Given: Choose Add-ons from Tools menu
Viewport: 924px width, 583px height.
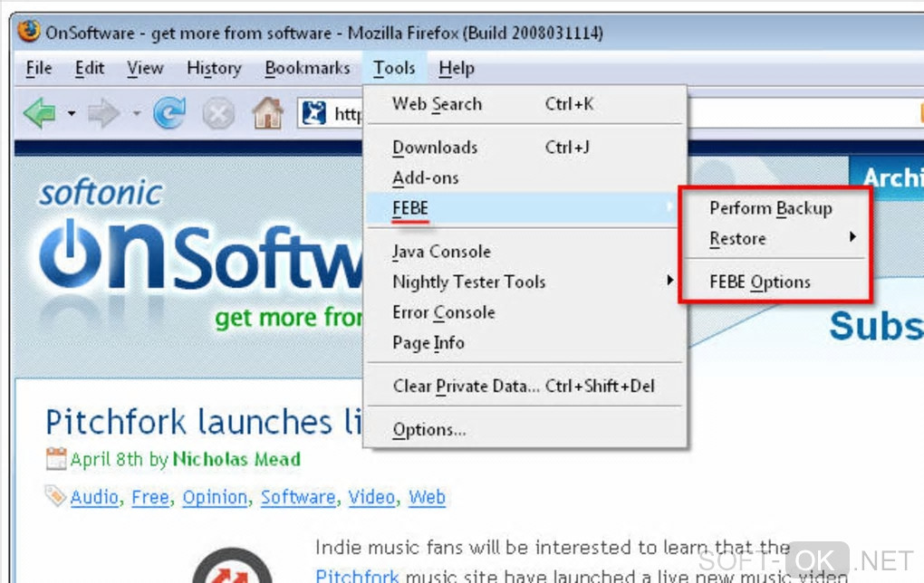Looking at the screenshot, I should (x=525, y=177).
